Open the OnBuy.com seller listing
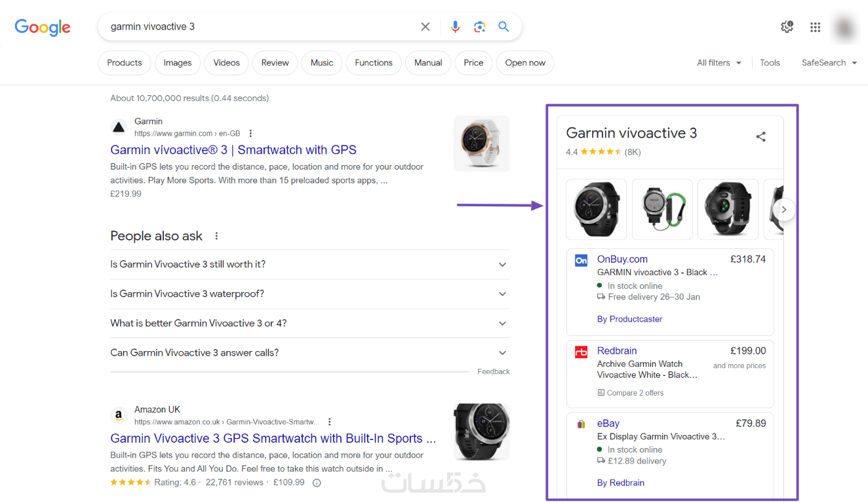868x503 pixels. pos(622,259)
